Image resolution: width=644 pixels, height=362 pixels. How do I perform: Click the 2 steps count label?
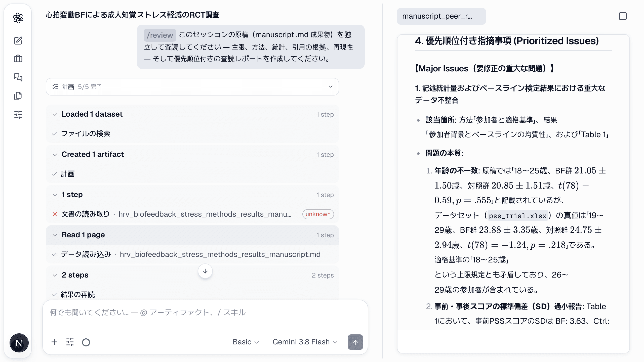pyautogui.click(x=323, y=275)
